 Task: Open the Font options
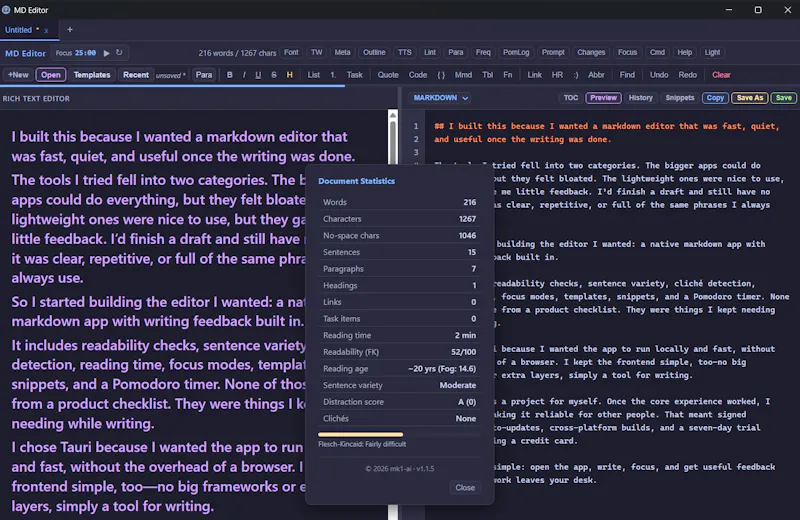click(291, 53)
